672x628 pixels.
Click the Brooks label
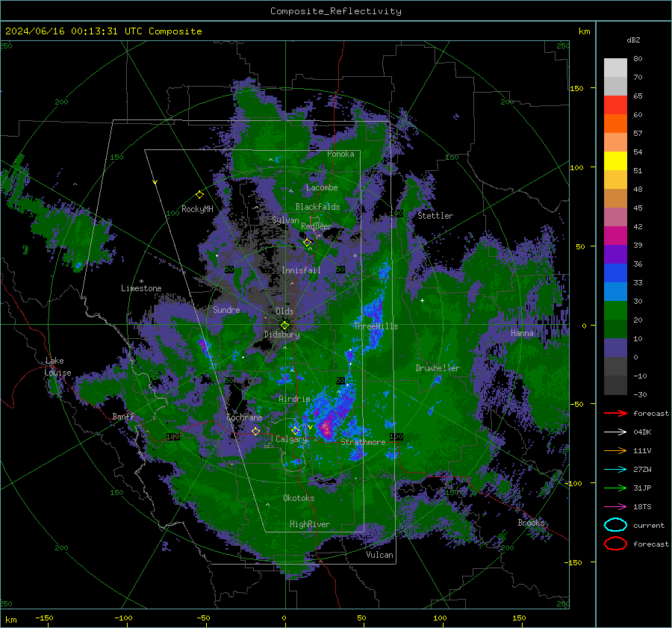pyautogui.click(x=531, y=523)
